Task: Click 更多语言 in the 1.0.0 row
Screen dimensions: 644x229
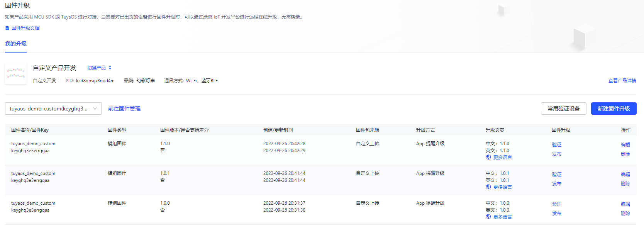Action: point(503,217)
